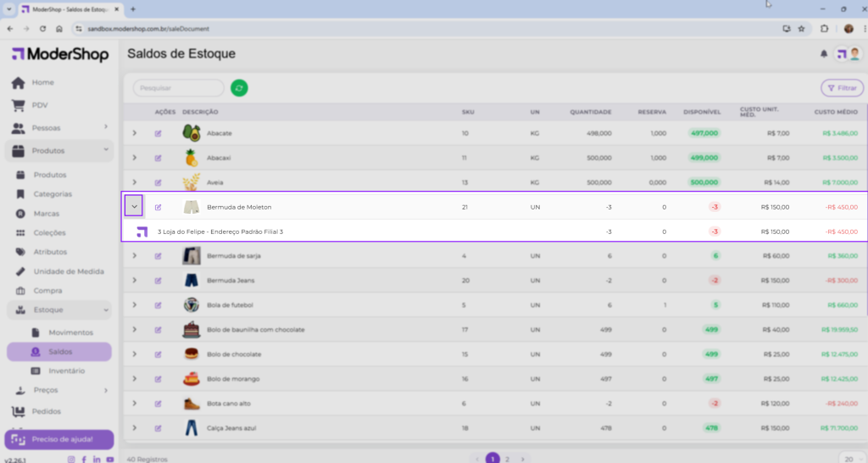Open the Instagram icon in sidebar footer
The width and height of the screenshot is (868, 463).
[x=71, y=459]
